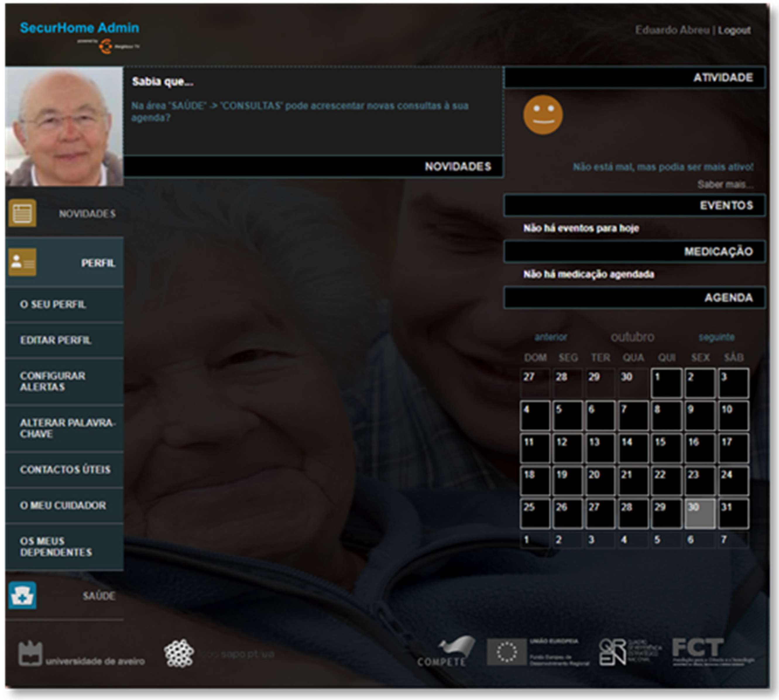Click the Perfil ID card icon
The height and width of the screenshot is (700, 779).
pyautogui.click(x=22, y=262)
